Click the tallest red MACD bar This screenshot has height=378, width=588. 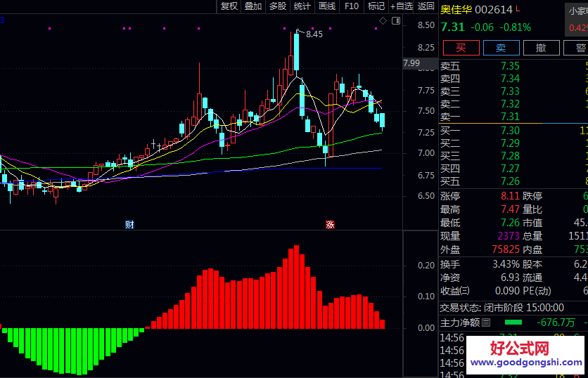pos(297,287)
